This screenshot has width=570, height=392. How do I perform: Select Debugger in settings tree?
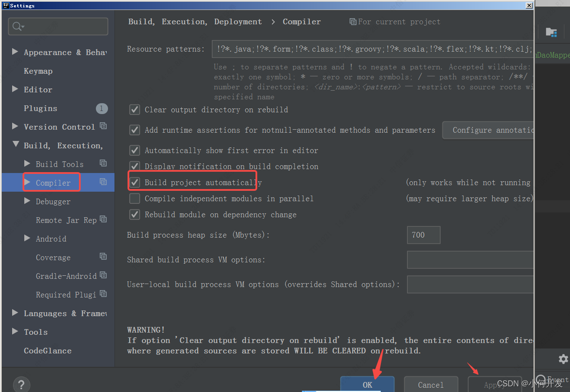point(53,202)
